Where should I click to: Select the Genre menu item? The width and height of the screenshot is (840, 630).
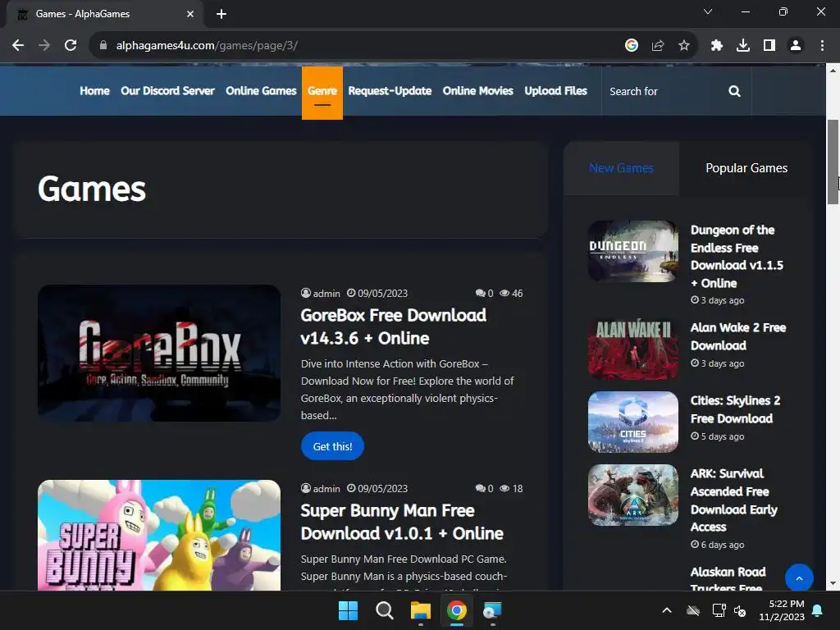click(x=322, y=92)
